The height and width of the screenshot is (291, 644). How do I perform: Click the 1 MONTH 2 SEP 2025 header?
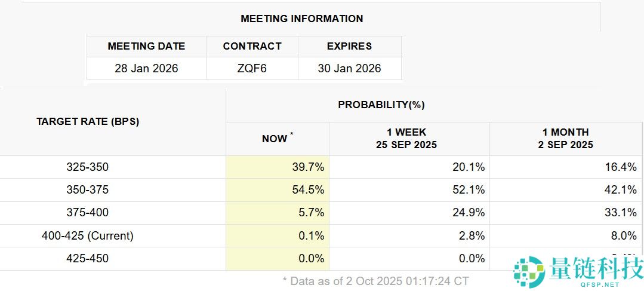pos(565,138)
